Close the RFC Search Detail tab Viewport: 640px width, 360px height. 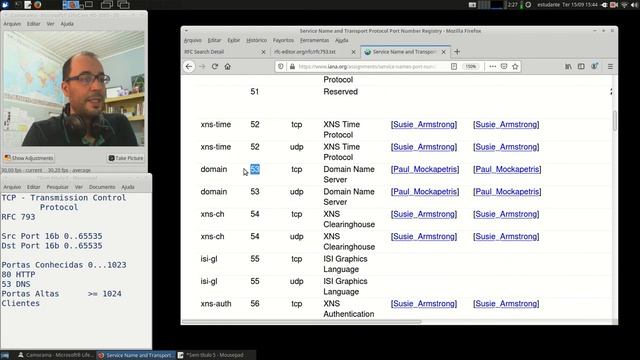pyautogui.click(x=263, y=52)
